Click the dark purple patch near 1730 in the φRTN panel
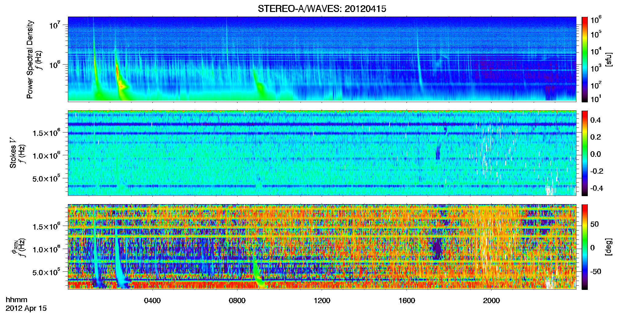The image size is (644, 332). [x=437, y=248]
